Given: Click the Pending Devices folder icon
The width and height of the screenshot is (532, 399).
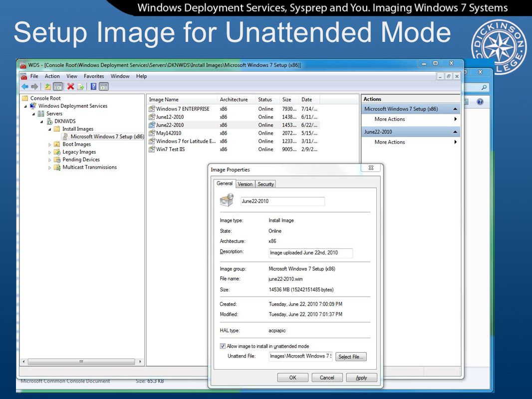Looking at the screenshot, I should [x=57, y=159].
